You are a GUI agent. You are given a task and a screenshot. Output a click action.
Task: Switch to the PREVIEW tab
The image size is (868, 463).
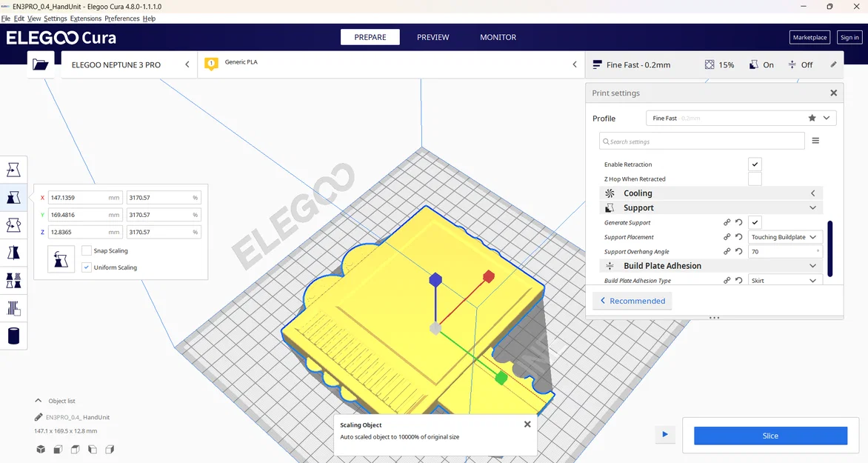pyautogui.click(x=433, y=37)
